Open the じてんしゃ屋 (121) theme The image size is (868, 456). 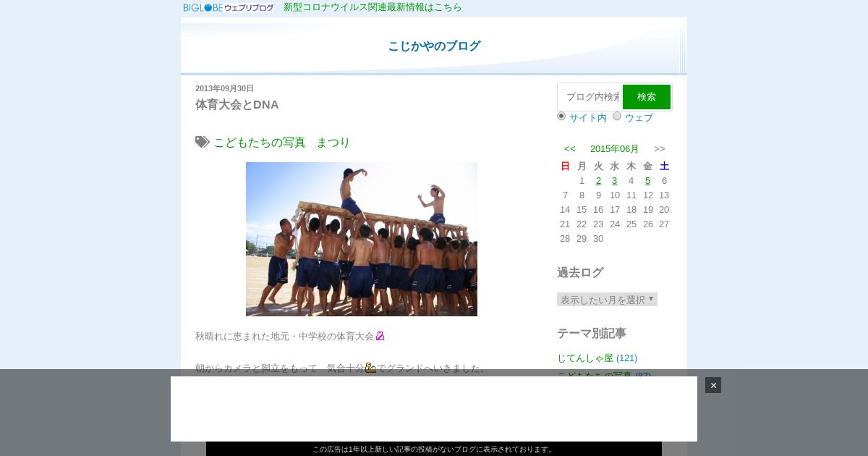(x=597, y=358)
